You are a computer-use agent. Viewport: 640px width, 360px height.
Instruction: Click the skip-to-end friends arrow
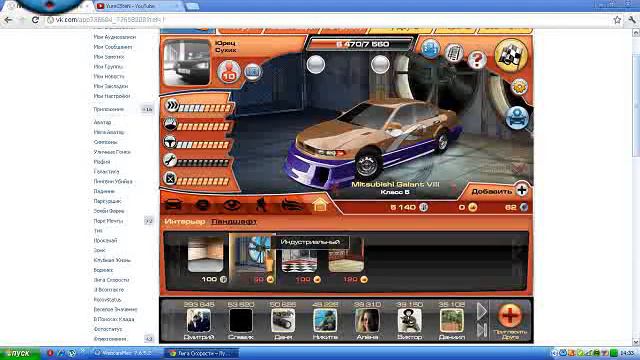[482, 330]
